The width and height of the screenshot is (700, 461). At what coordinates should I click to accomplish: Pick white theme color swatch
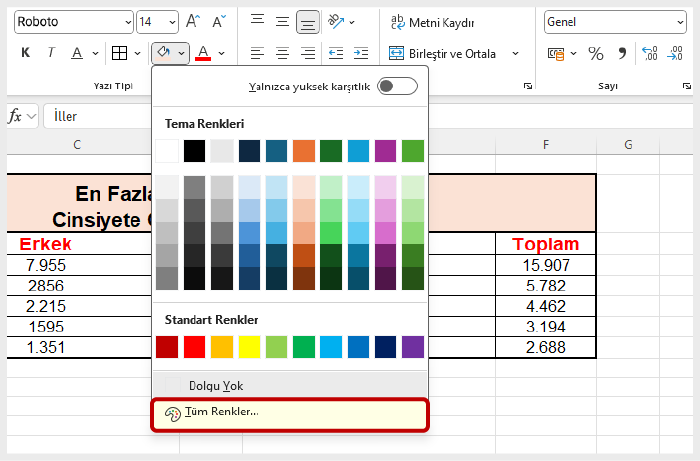pos(167,151)
